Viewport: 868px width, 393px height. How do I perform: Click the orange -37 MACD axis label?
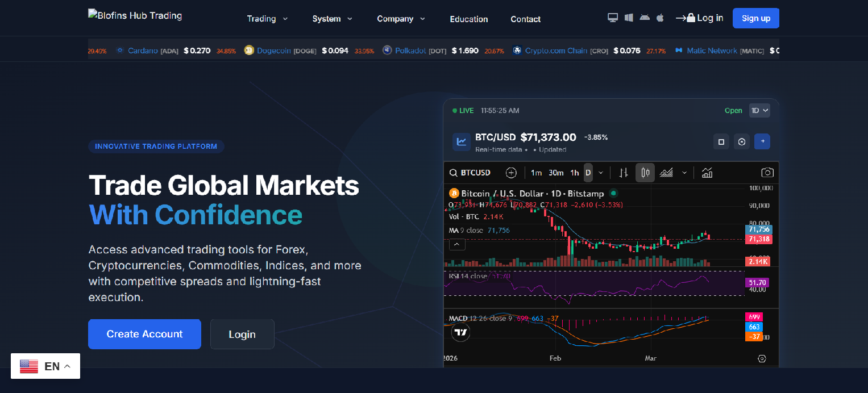[x=753, y=337]
